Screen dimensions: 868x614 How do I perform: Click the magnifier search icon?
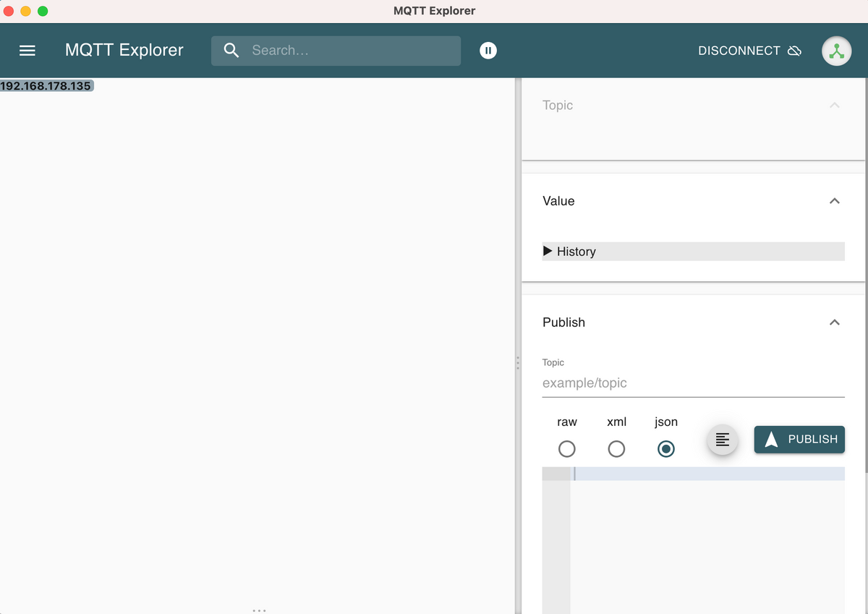click(231, 51)
